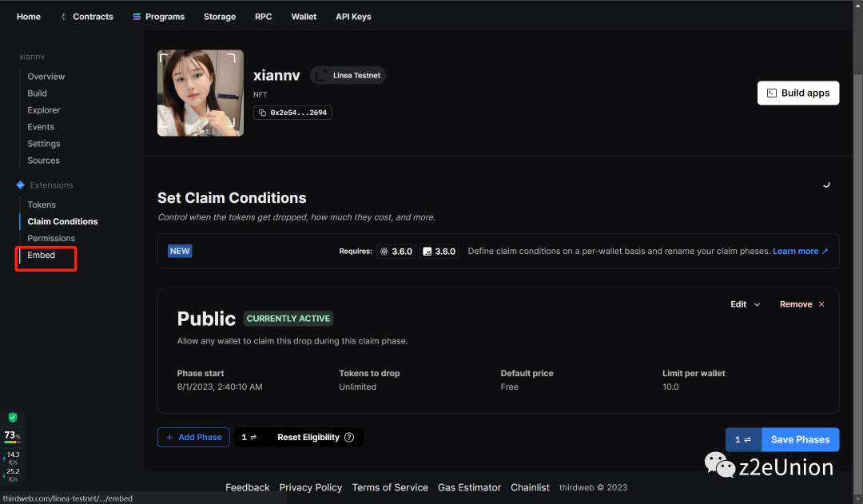This screenshot has height=504, width=863.
Task: Click the Programs icon in top navigation
Action: (x=137, y=17)
